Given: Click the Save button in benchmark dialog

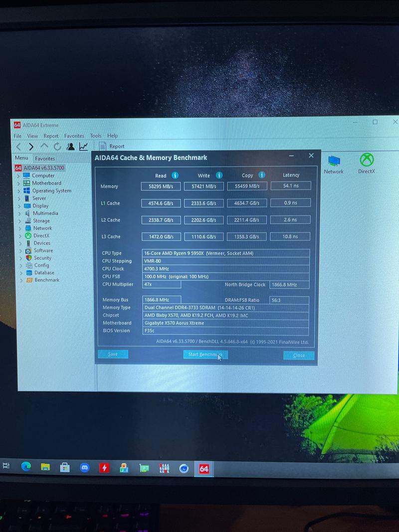Looking at the screenshot, I should tap(113, 355).
